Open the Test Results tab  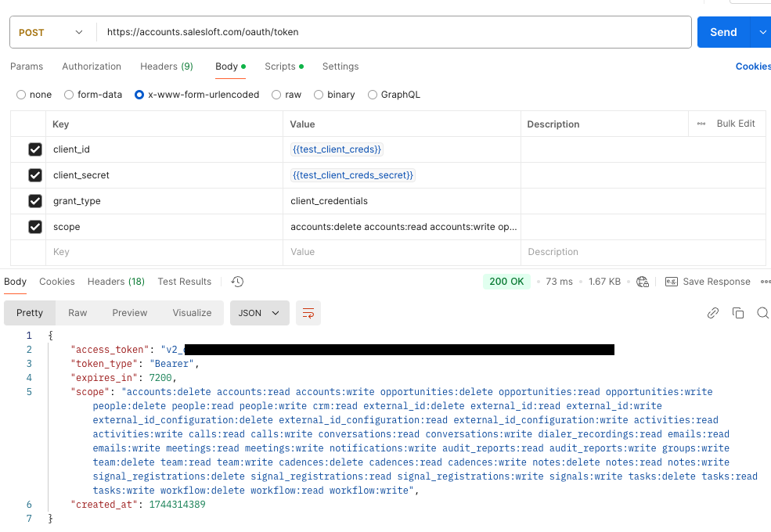(x=184, y=282)
